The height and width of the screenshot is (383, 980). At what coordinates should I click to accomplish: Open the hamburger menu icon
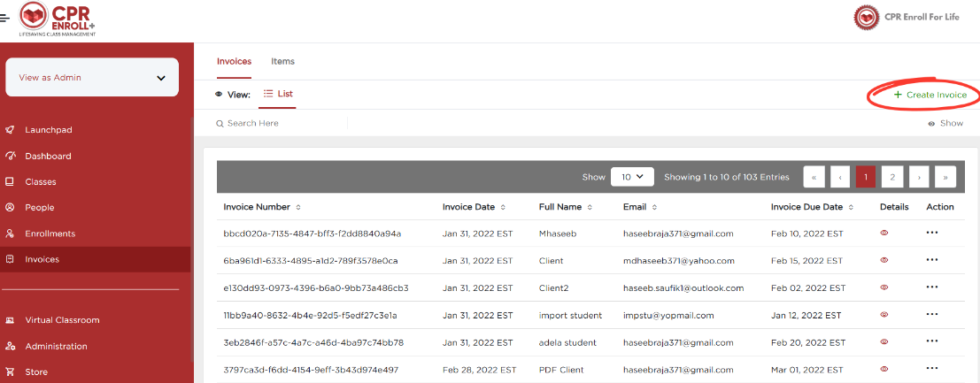4,18
